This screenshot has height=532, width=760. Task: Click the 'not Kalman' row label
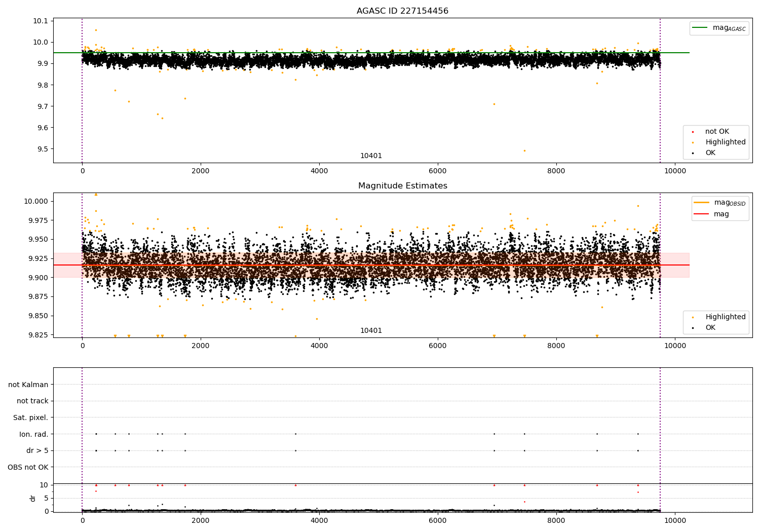click(28, 385)
